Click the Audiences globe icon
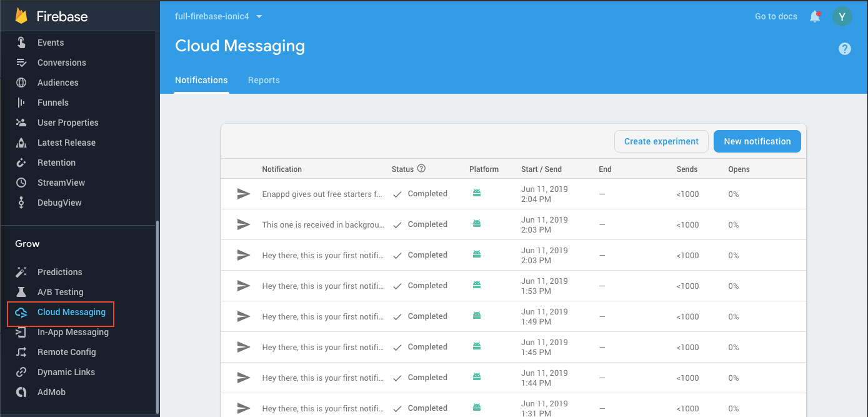868x417 pixels. [21, 83]
